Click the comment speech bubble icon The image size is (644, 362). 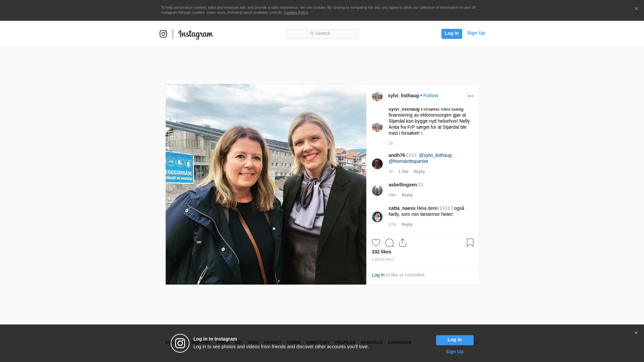(389, 243)
